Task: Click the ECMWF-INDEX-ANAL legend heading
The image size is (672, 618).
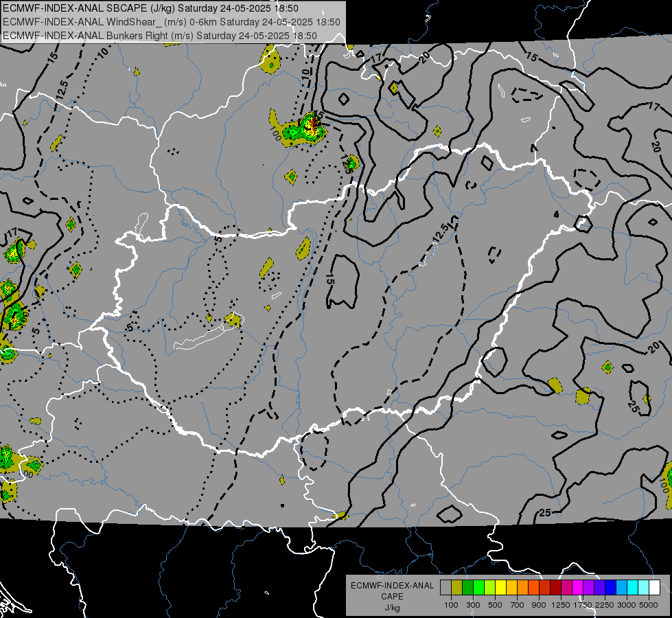Action: (x=392, y=586)
